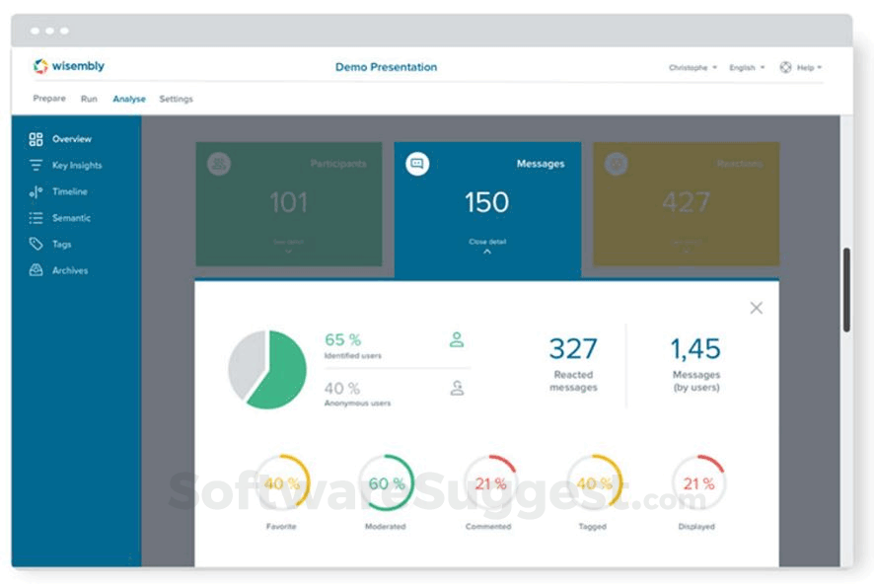Click the Help lifebuoy icon

(785, 67)
